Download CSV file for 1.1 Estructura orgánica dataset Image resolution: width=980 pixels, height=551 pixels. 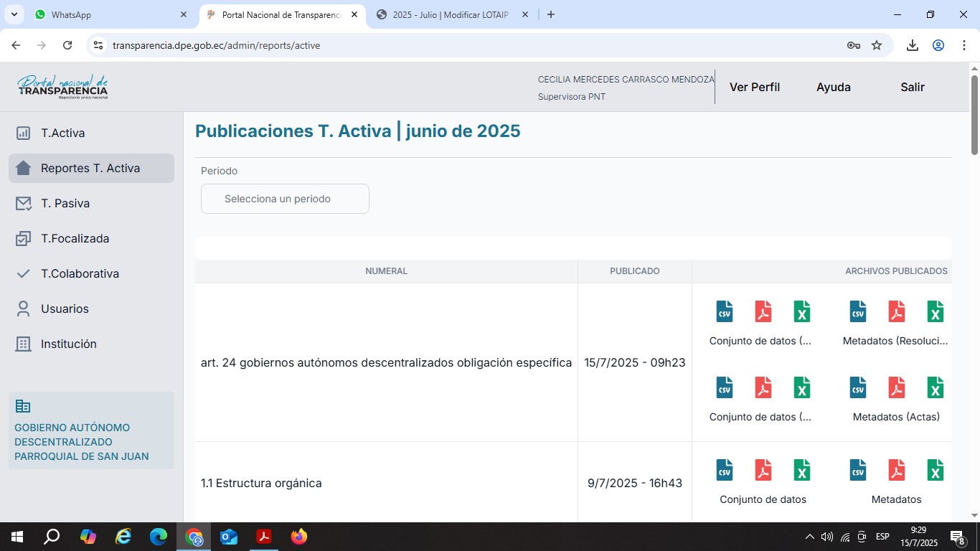pyautogui.click(x=725, y=470)
